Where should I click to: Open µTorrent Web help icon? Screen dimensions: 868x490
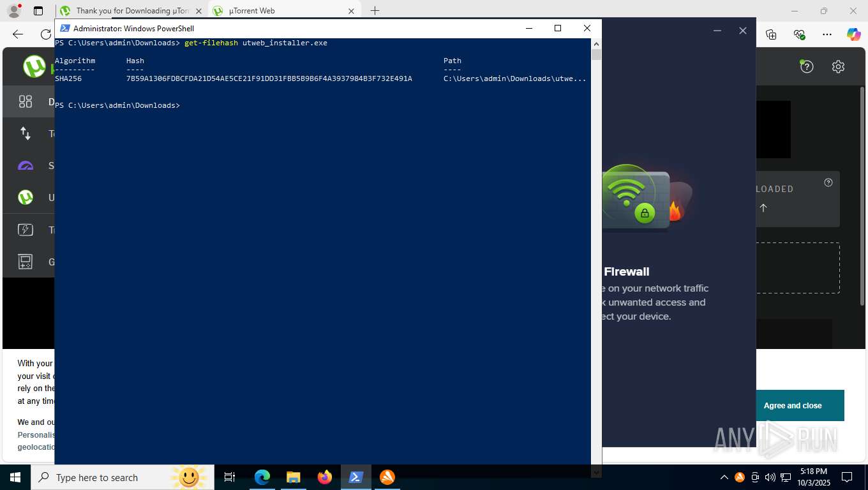(807, 66)
